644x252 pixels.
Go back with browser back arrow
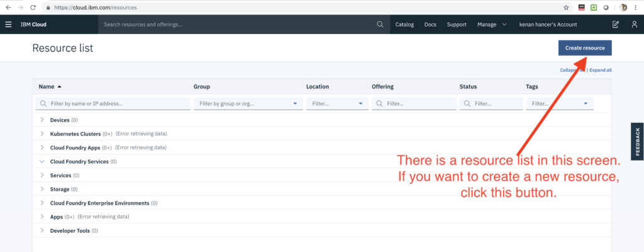point(8,8)
